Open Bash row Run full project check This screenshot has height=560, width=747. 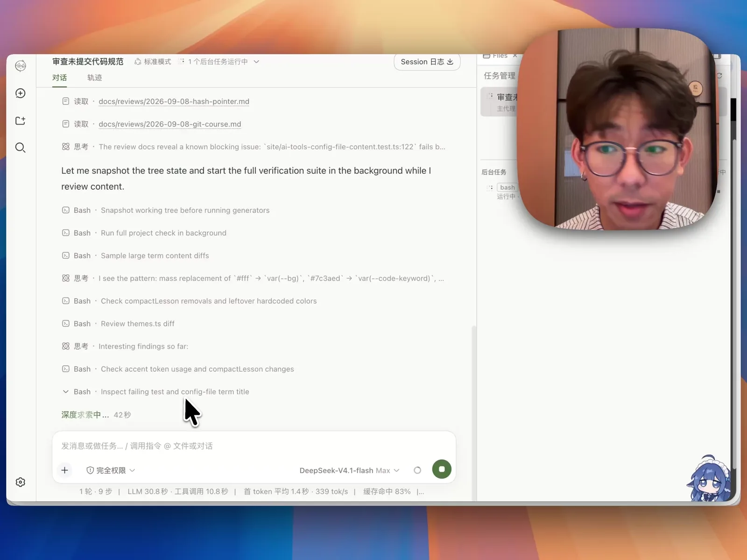point(144,233)
